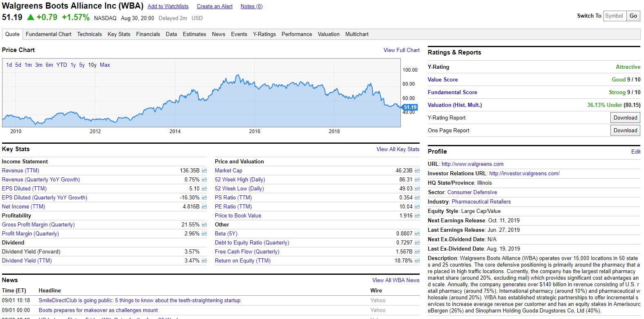Switch to the Valuation tab
644x319 pixels.
click(328, 34)
